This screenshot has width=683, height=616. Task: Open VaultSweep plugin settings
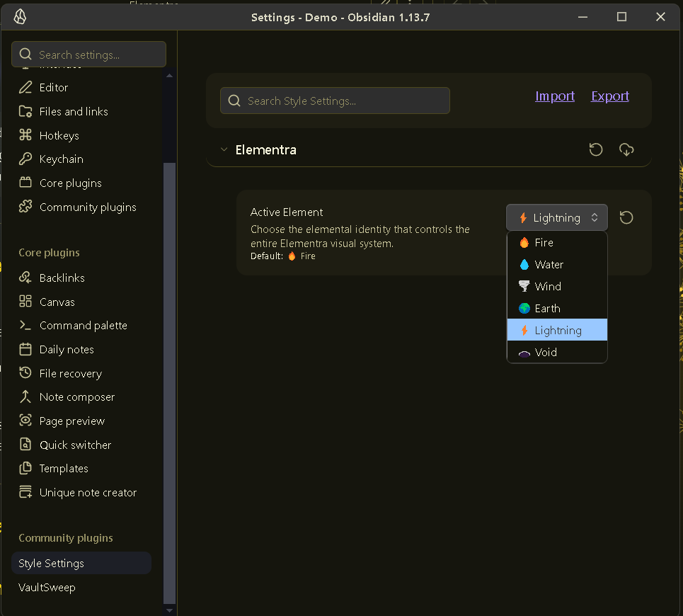point(81,587)
